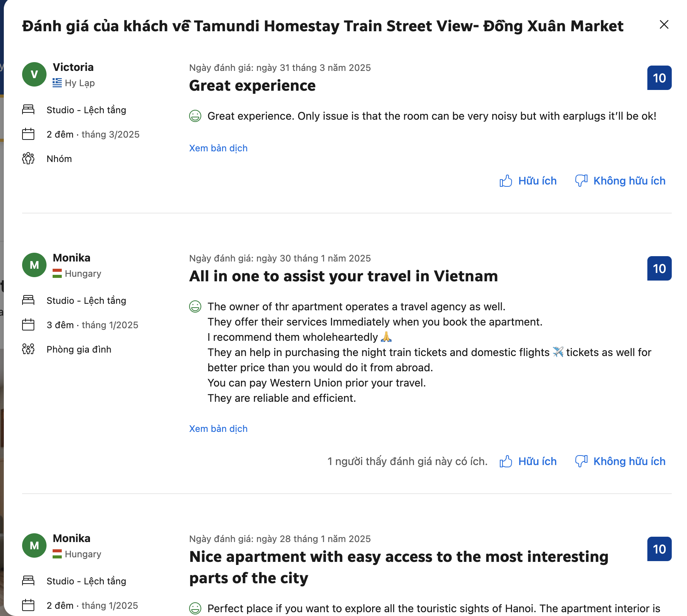Click thumbs-up icon on Victoria's review
This screenshot has width=687, height=616.
pyautogui.click(x=506, y=181)
